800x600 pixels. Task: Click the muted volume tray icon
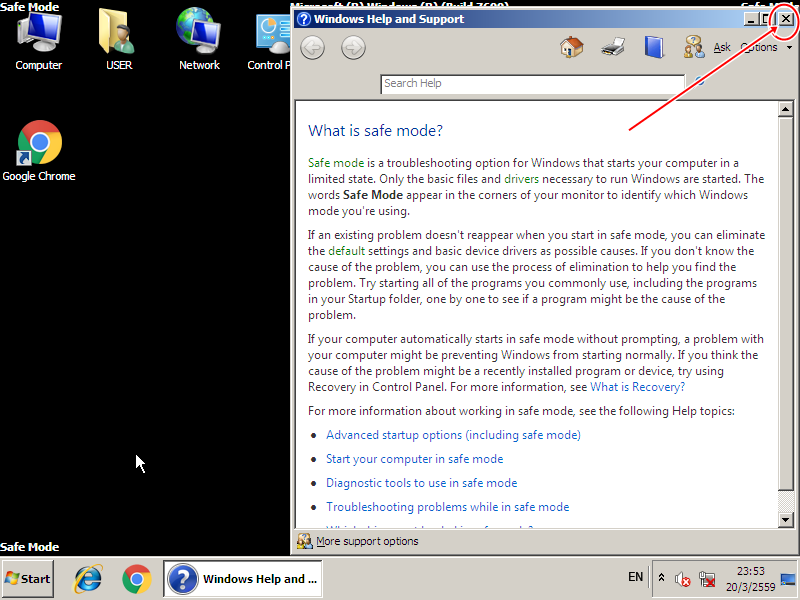pyautogui.click(x=682, y=579)
